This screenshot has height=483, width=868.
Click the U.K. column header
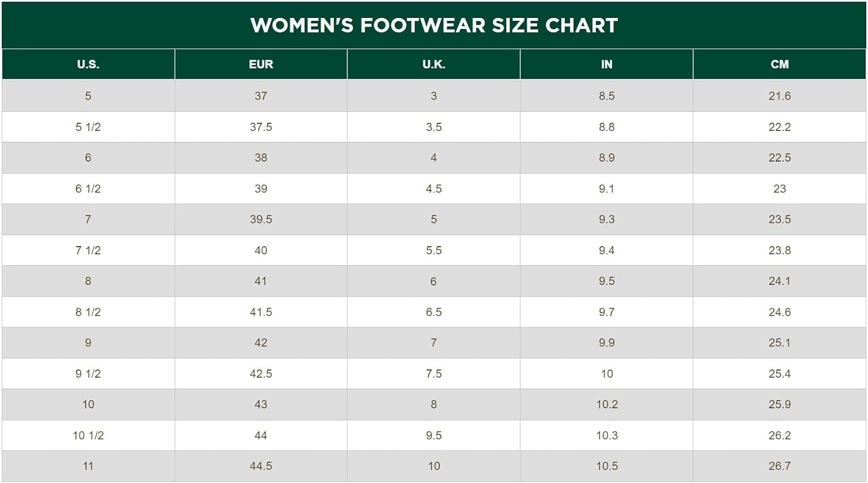coord(433,64)
